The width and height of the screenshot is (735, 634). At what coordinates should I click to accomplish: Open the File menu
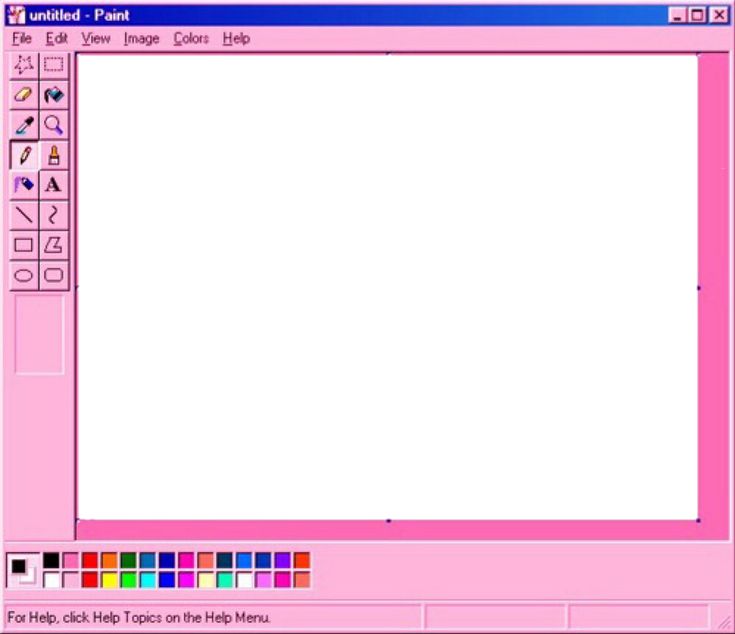pos(22,38)
